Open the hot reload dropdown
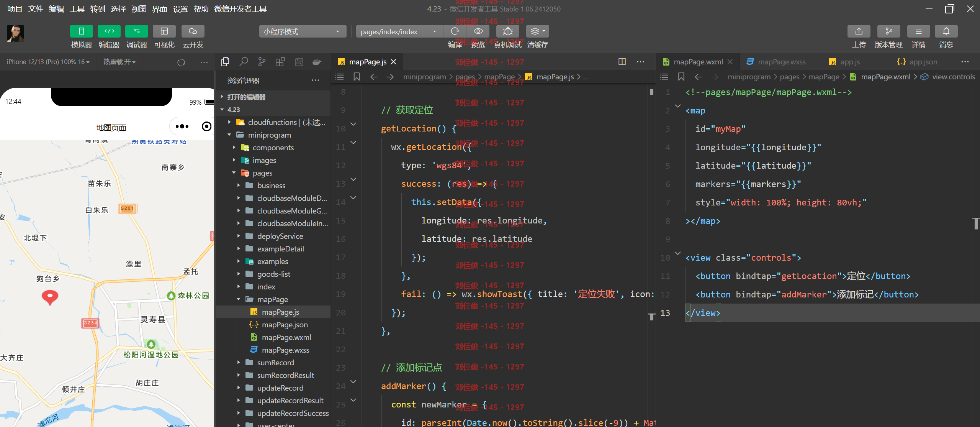This screenshot has height=427, width=980. 119,62
